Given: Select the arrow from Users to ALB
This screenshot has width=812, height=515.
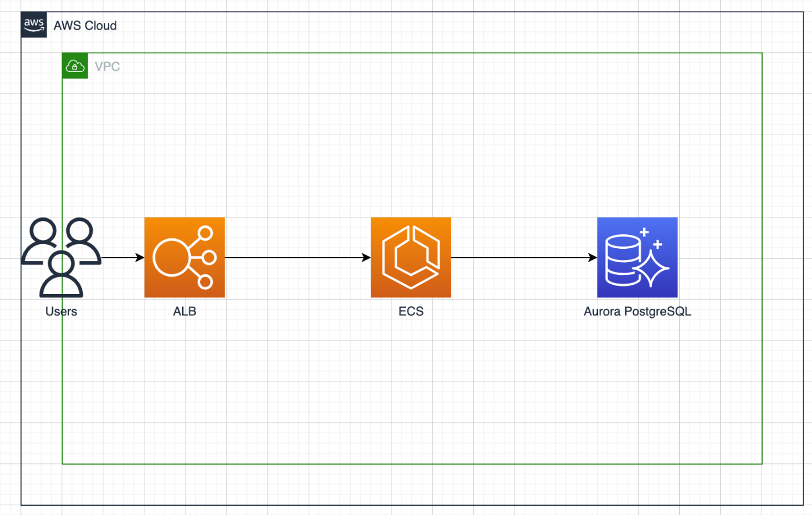Looking at the screenshot, I should pyautogui.click(x=123, y=257).
